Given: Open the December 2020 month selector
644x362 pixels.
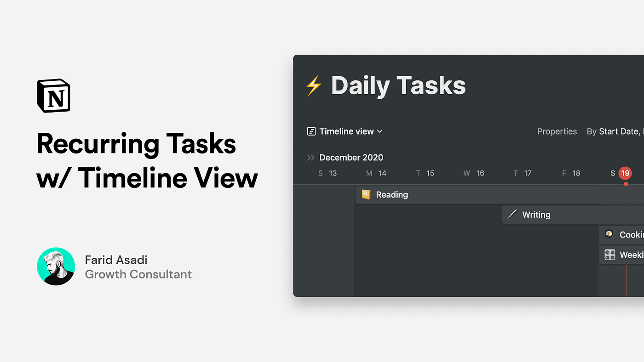Looking at the screenshot, I should [351, 157].
